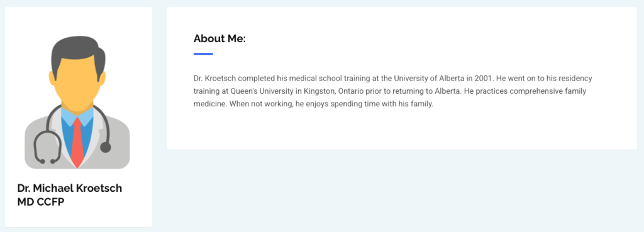Click the About Me: heading

coord(219,39)
